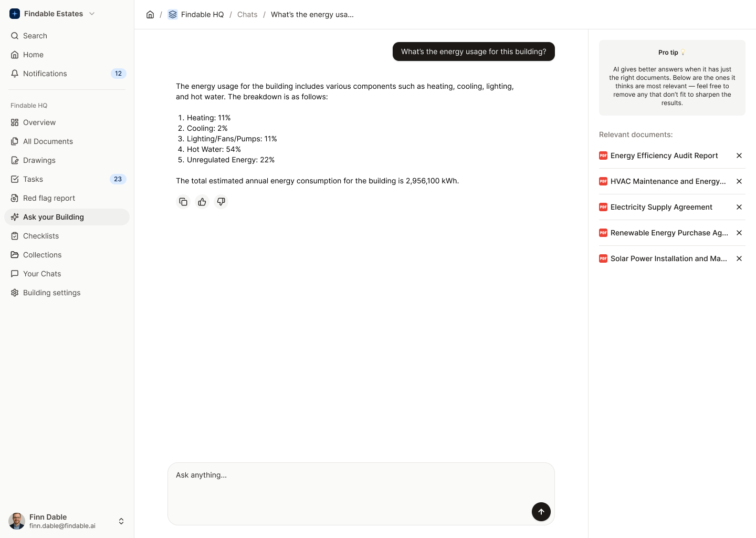The height and width of the screenshot is (538, 756).
Task: Remove Electricity Supply Agreement from list
Action: (x=739, y=207)
